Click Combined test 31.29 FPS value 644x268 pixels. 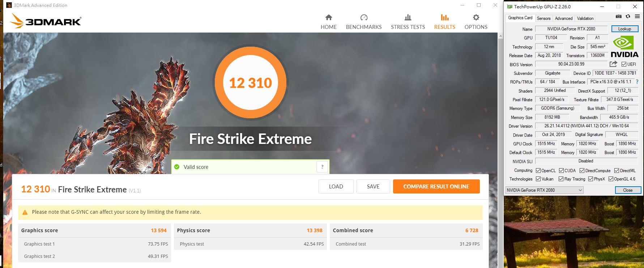(x=469, y=244)
